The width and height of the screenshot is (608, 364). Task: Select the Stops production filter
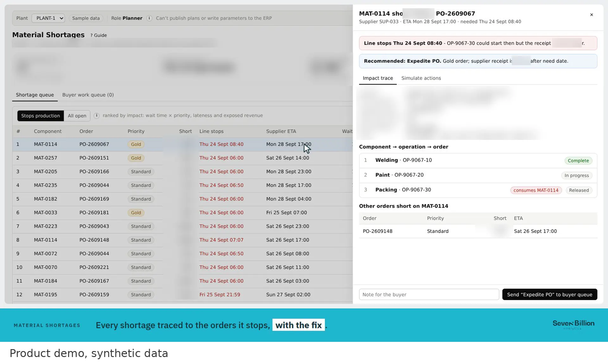pos(41,116)
